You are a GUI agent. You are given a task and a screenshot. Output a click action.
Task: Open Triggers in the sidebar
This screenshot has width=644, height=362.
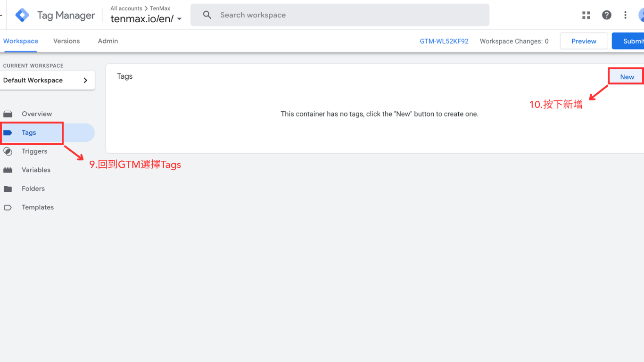click(34, 151)
